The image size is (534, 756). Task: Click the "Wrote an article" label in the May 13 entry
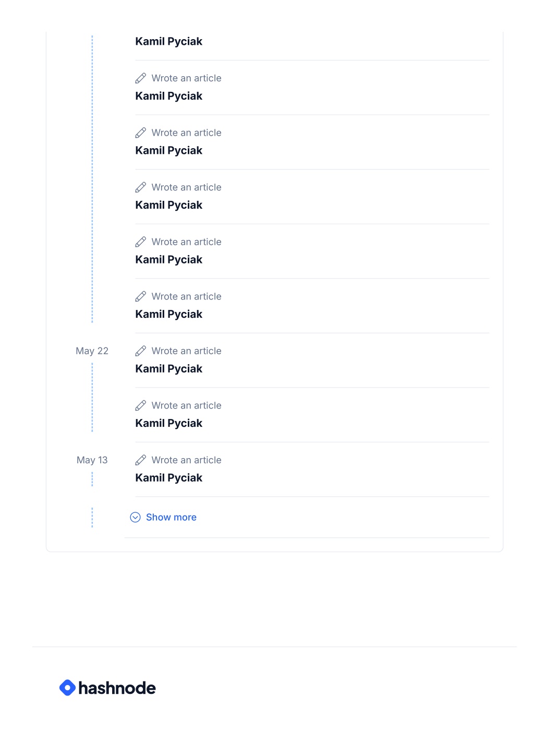pyautogui.click(x=186, y=460)
